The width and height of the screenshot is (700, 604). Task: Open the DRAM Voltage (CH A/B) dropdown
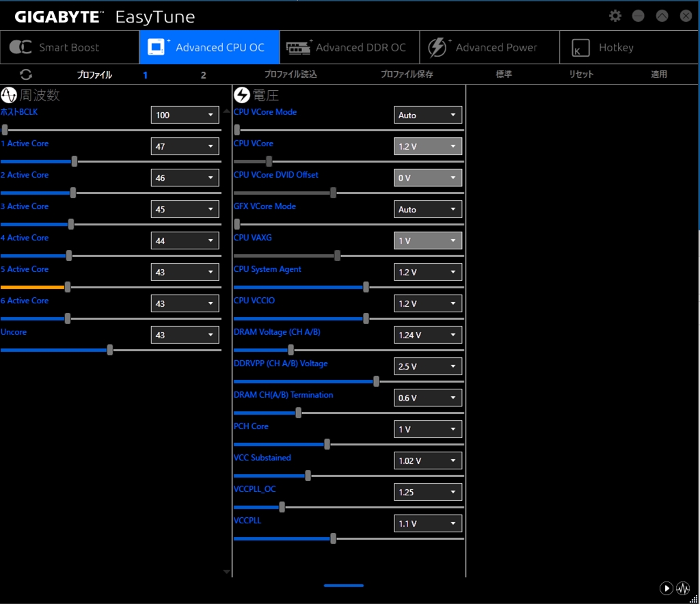pos(428,335)
